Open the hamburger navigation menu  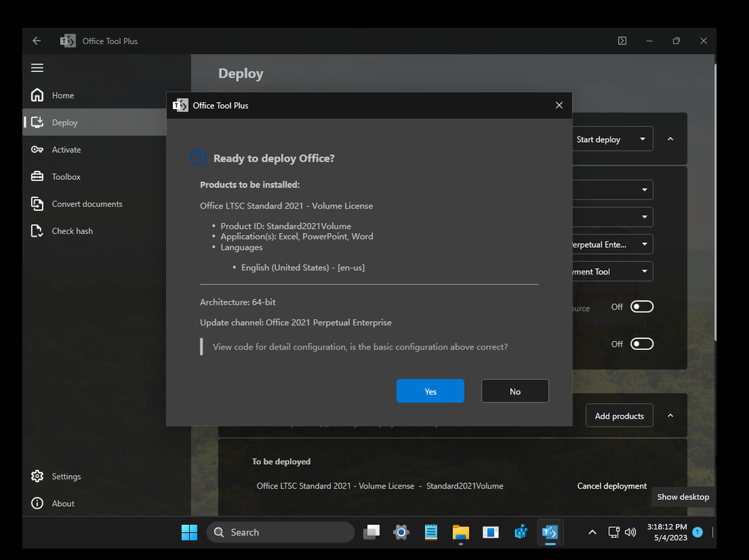pyautogui.click(x=37, y=68)
